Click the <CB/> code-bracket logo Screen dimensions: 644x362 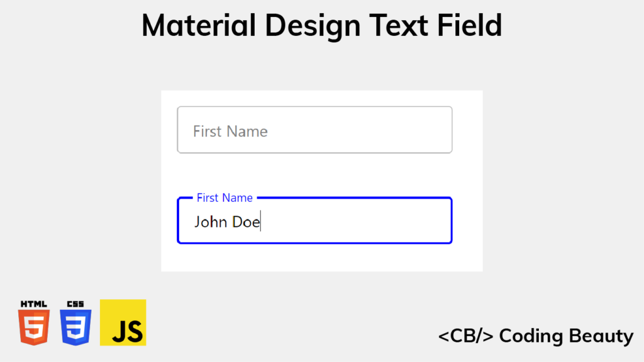[467, 336]
